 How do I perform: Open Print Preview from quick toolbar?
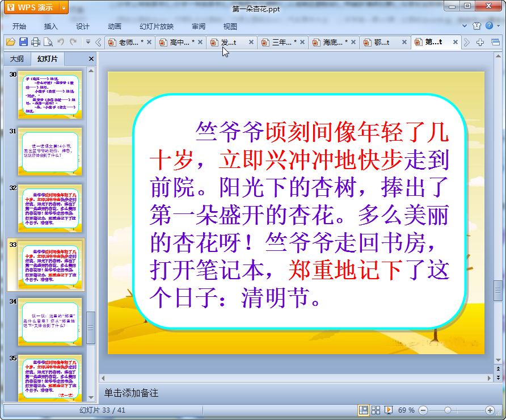(x=48, y=42)
